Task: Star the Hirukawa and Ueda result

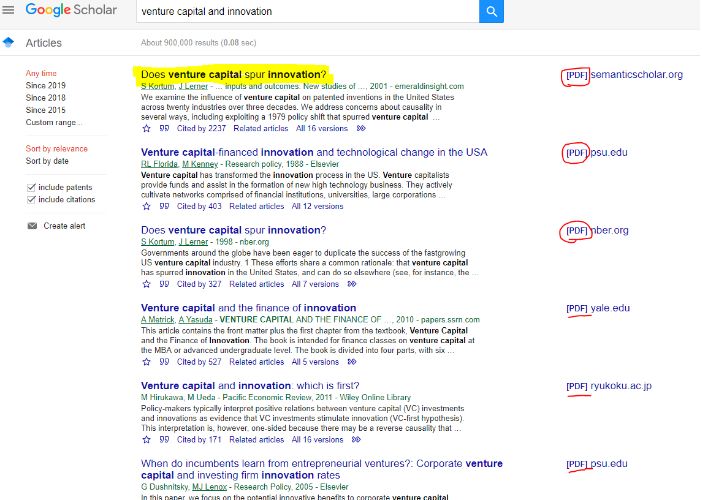Action: pyautogui.click(x=146, y=440)
